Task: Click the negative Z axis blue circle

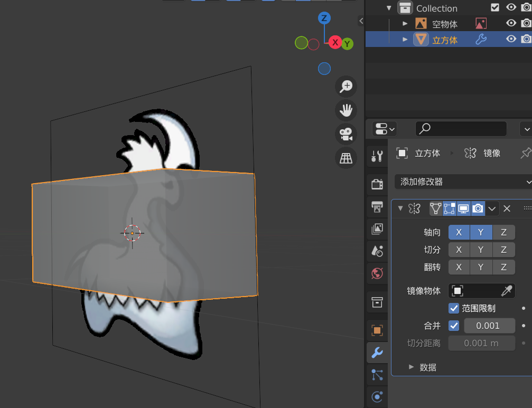Action: click(324, 69)
